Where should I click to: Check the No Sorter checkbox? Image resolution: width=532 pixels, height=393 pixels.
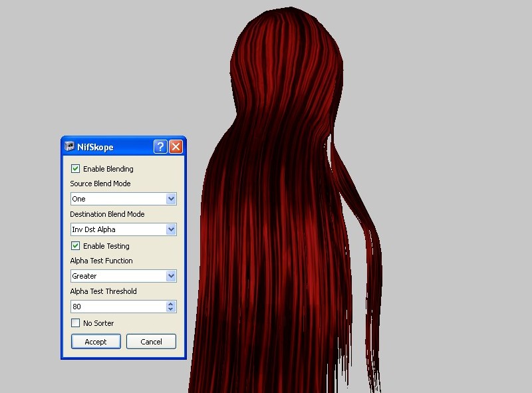point(75,323)
